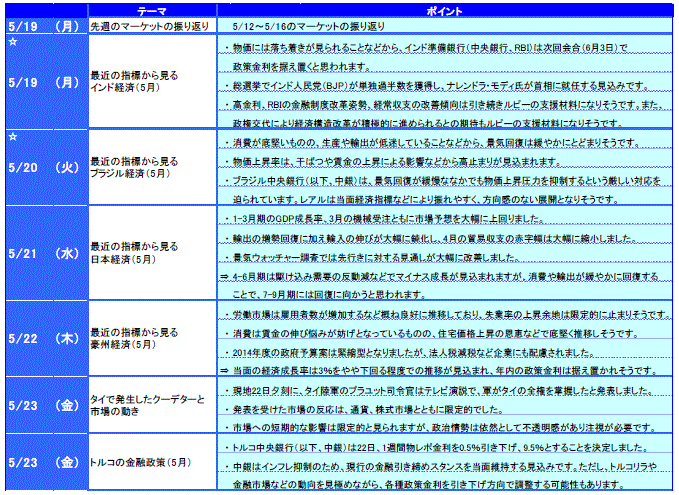Click the 5/12～5/16のマーケットの振り返り point text
679x495 pixels.
click(309, 24)
